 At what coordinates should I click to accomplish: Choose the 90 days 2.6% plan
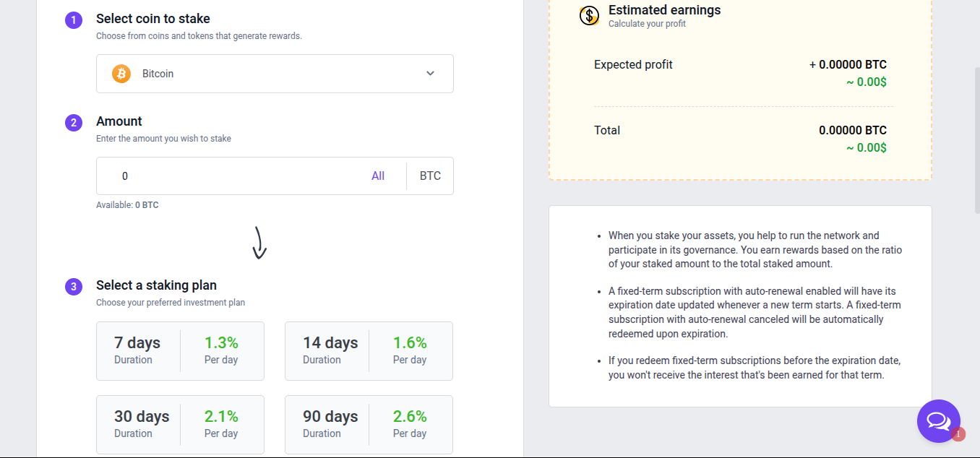coord(369,425)
